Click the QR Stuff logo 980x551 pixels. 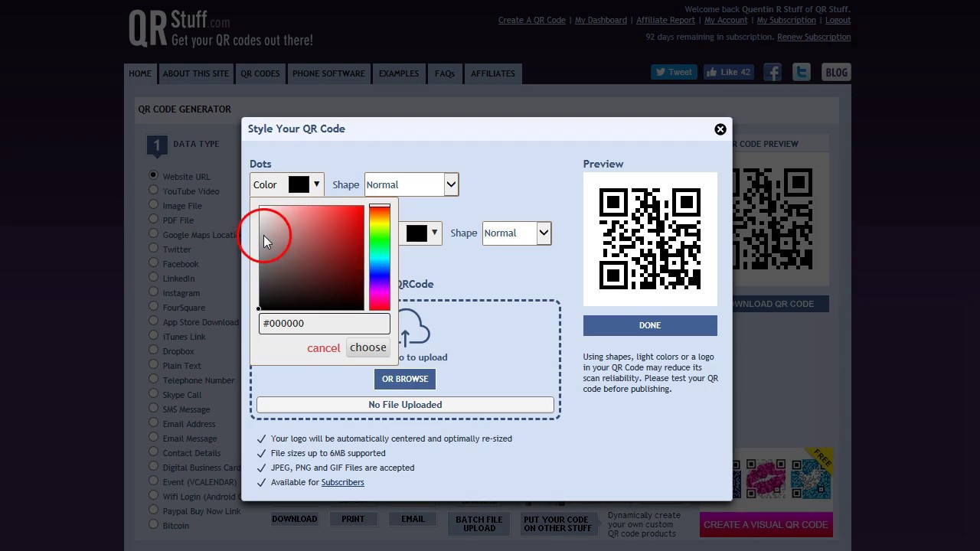220,29
